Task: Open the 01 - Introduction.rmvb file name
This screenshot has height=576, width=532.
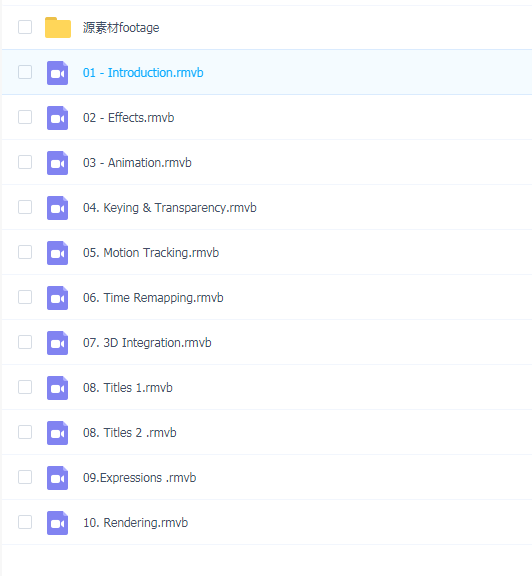Action: pyautogui.click(x=143, y=73)
